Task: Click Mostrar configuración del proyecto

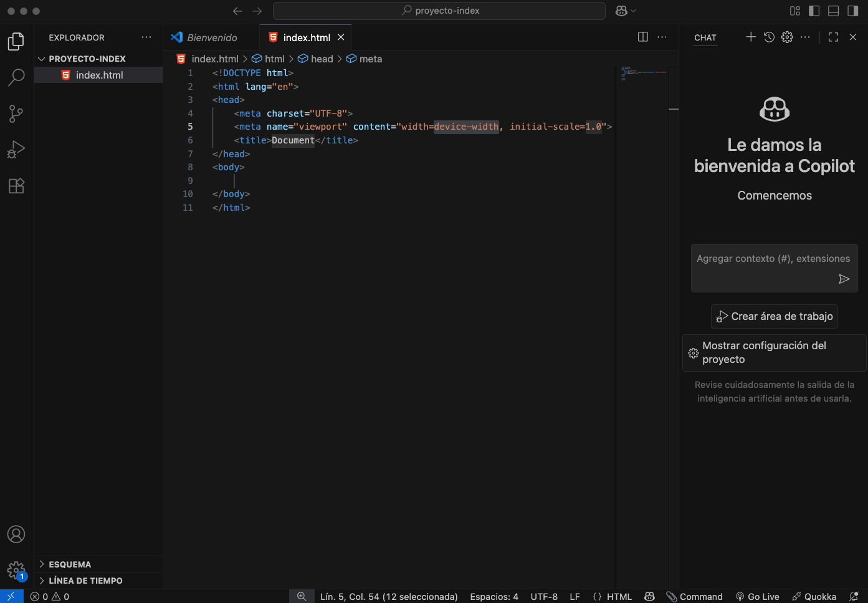Action: [775, 352]
